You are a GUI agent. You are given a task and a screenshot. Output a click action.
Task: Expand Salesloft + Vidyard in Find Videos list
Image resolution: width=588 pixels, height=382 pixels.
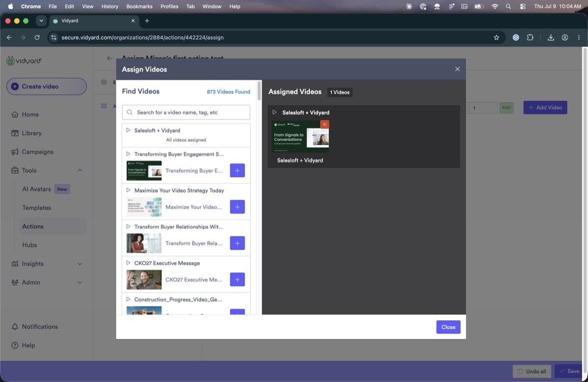point(128,130)
